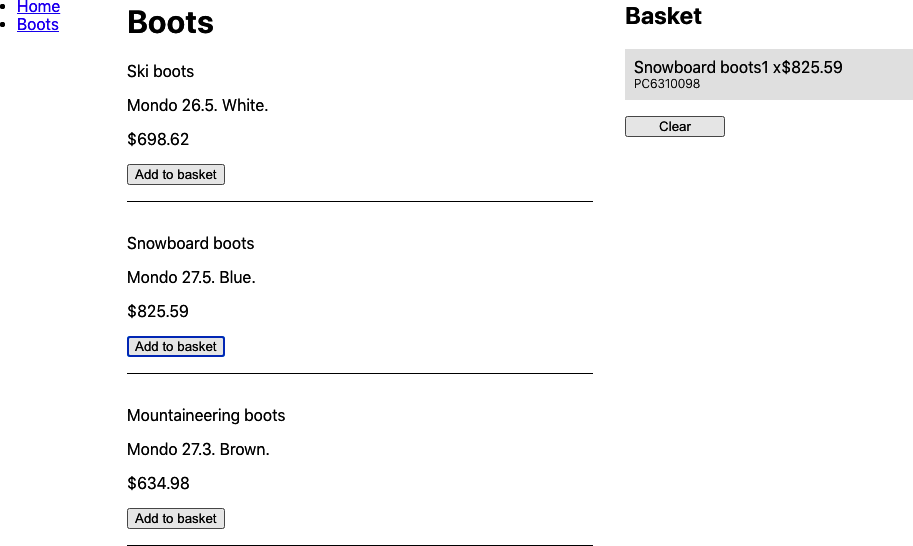Click the Snowboard boots product title in list
Viewport: 913px width, 546px height.
190,244
